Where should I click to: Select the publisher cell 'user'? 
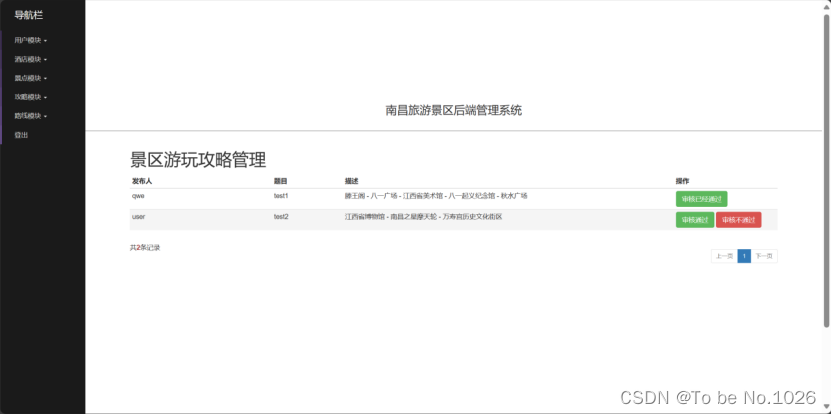(x=138, y=217)
